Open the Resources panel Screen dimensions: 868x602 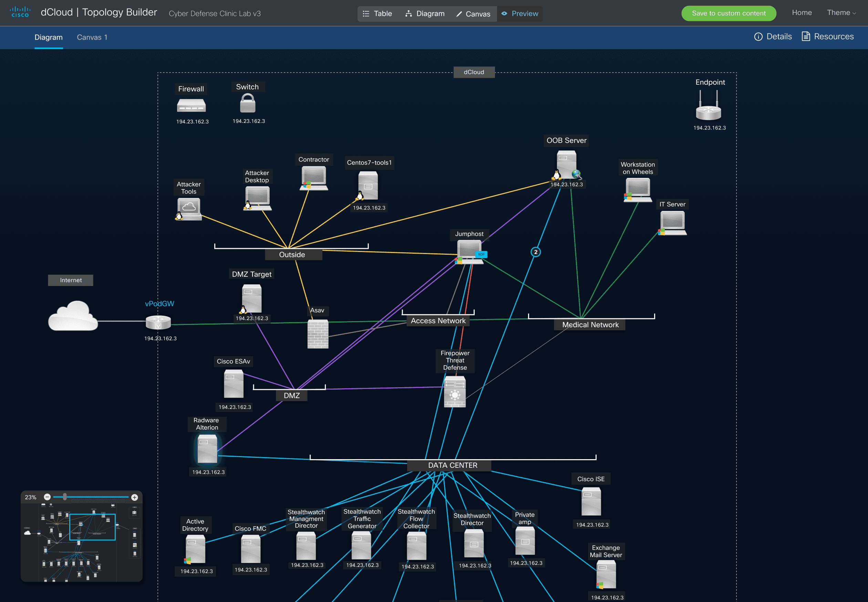pos(828,36)
